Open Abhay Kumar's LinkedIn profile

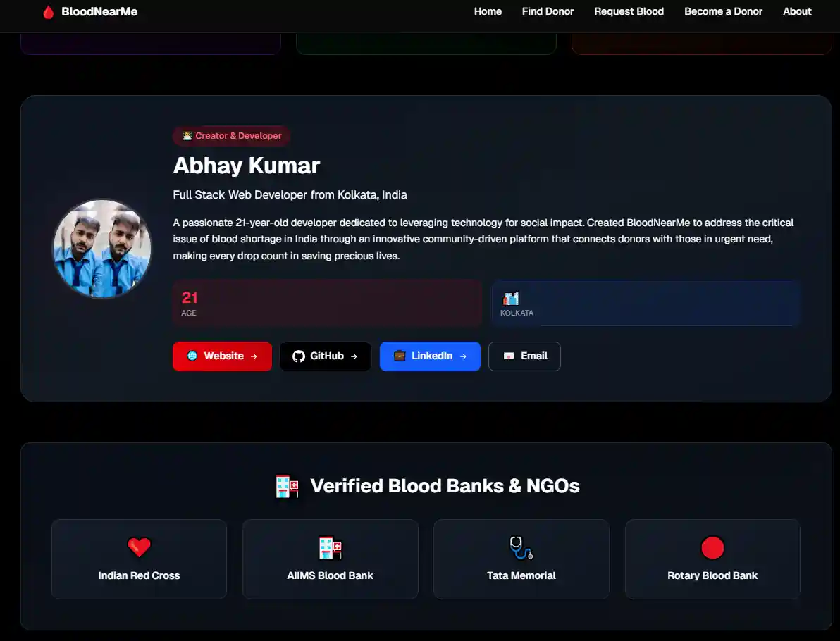tap(430, 356)
